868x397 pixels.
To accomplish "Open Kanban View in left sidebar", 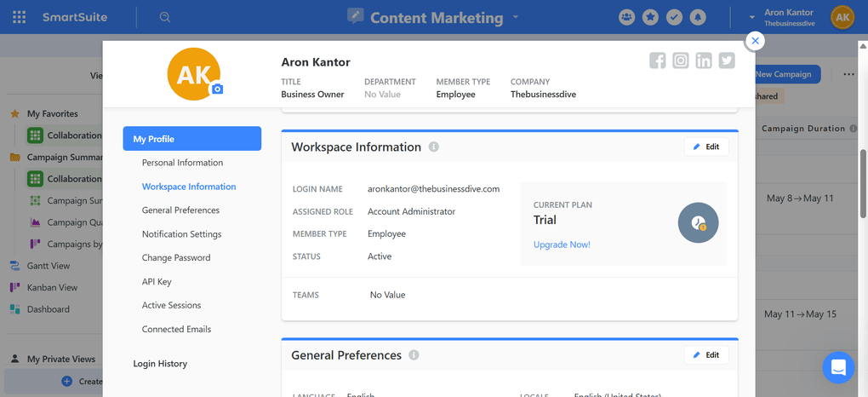I will (52, 287).
